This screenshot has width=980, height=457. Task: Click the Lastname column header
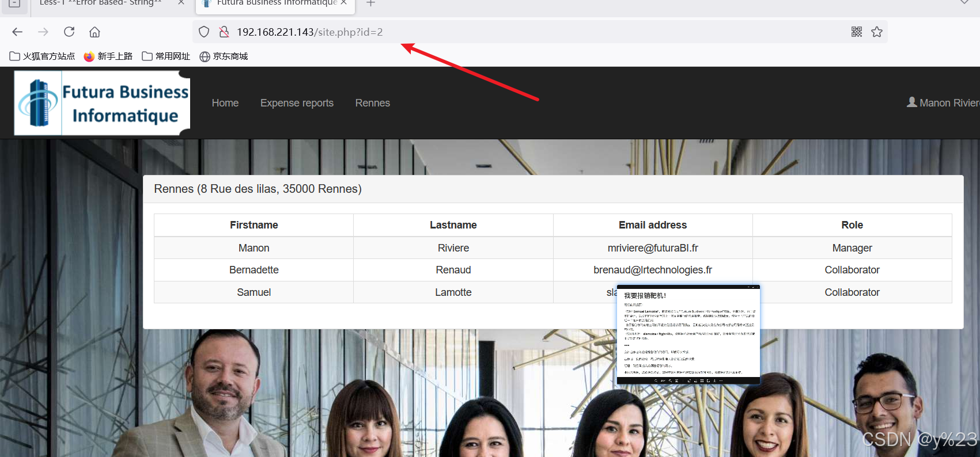453,225
